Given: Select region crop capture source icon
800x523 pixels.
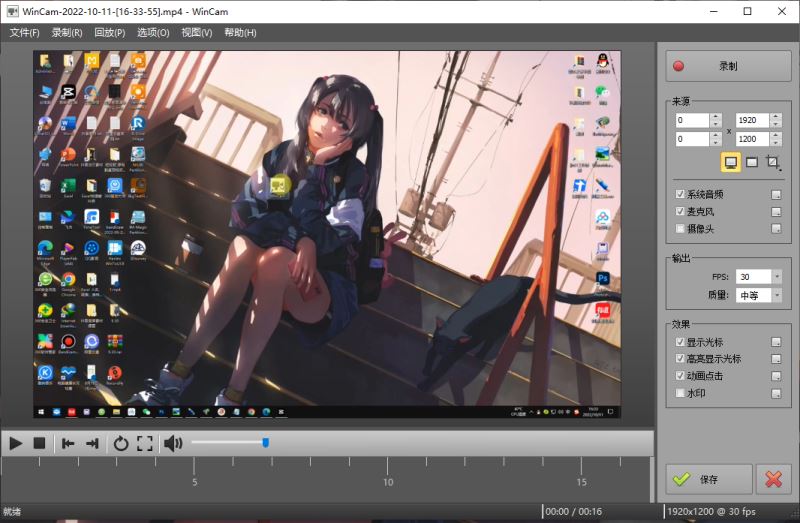Looking at the screenshot, I should [x=772, y=162].
